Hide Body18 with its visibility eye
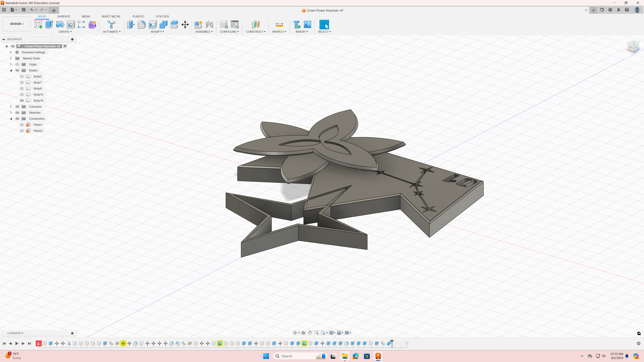The width and height of the screenshot is (644, 362). click(x=22, y=101)
